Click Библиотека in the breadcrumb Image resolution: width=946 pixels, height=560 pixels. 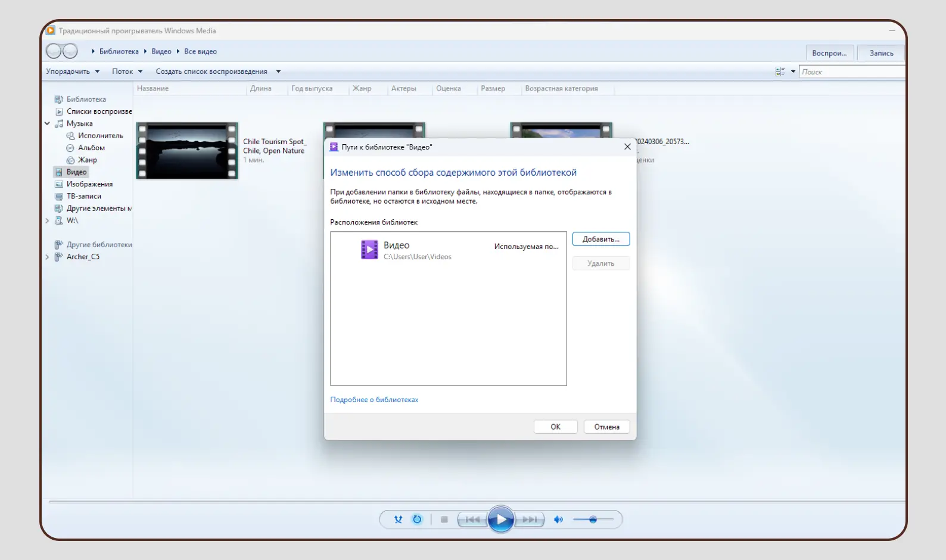119,52
